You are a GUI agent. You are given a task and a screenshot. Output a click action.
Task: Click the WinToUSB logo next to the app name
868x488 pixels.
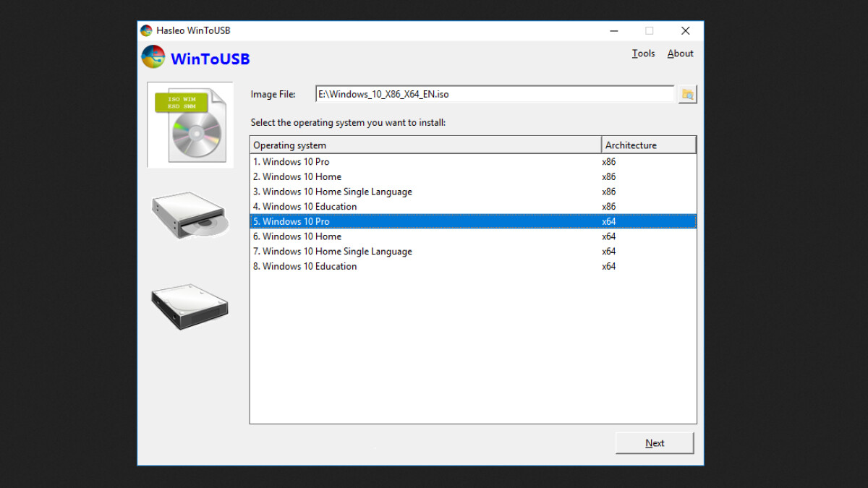(152, 56)
